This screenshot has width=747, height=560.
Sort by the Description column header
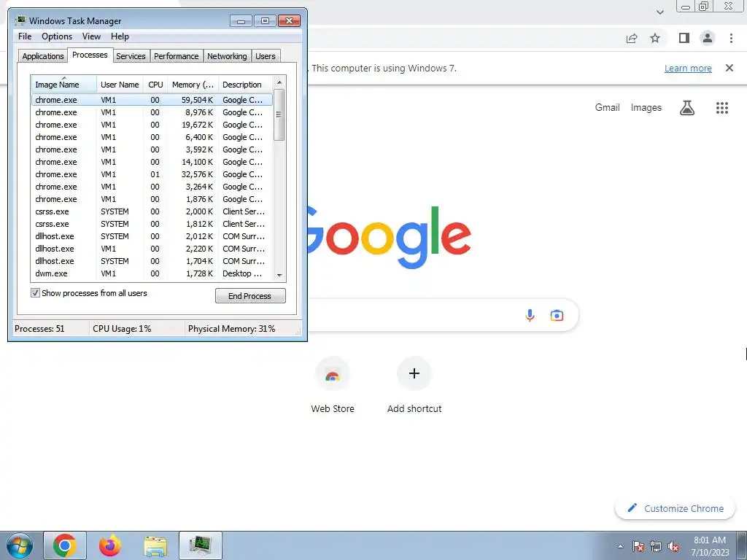[246, 85]
